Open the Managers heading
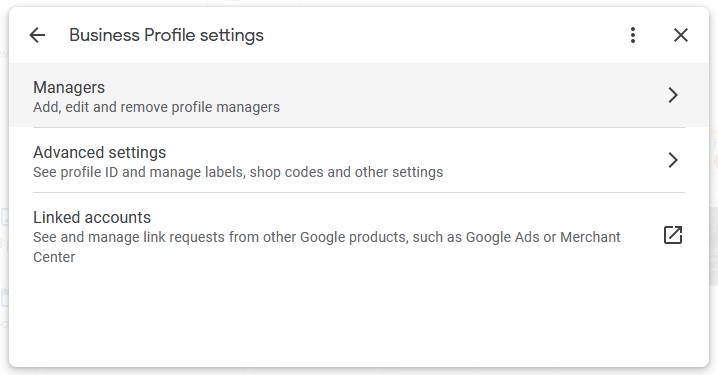The width and height of the screenshot is (718, 375). 69,87
